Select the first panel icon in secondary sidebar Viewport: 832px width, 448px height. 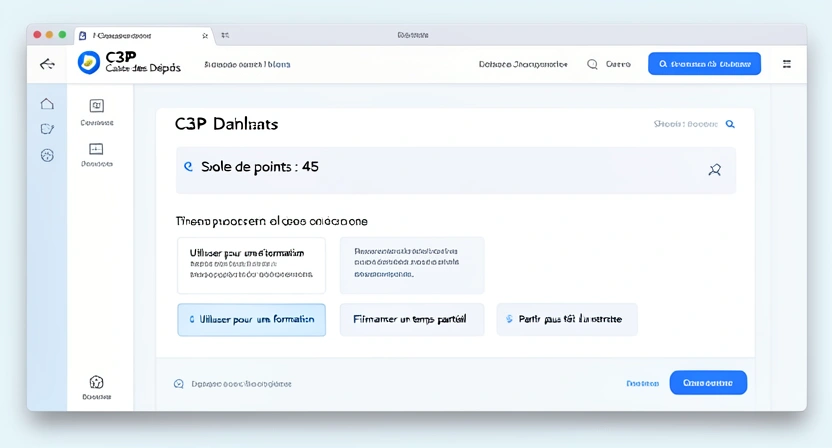97,106
